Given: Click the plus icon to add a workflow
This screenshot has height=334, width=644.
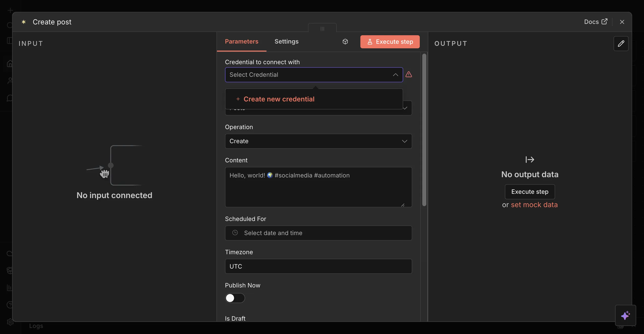Looking at the screenshot, I should point(10,10).
